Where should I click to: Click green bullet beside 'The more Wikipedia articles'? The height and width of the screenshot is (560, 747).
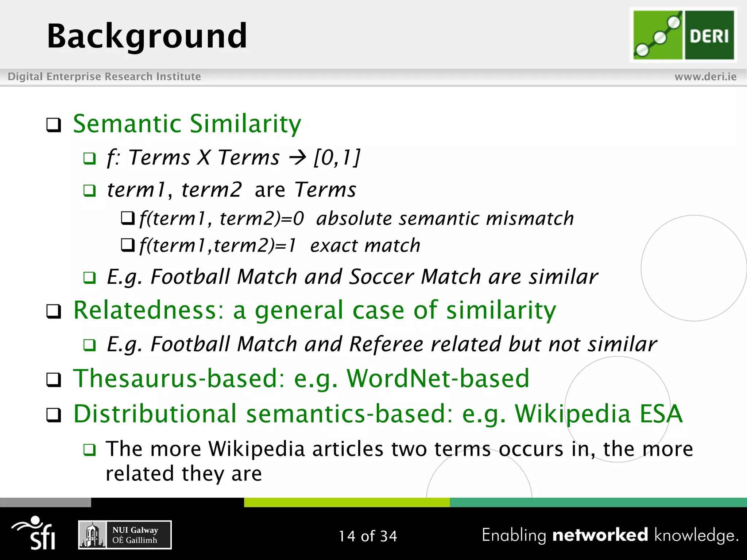(89, 450)
